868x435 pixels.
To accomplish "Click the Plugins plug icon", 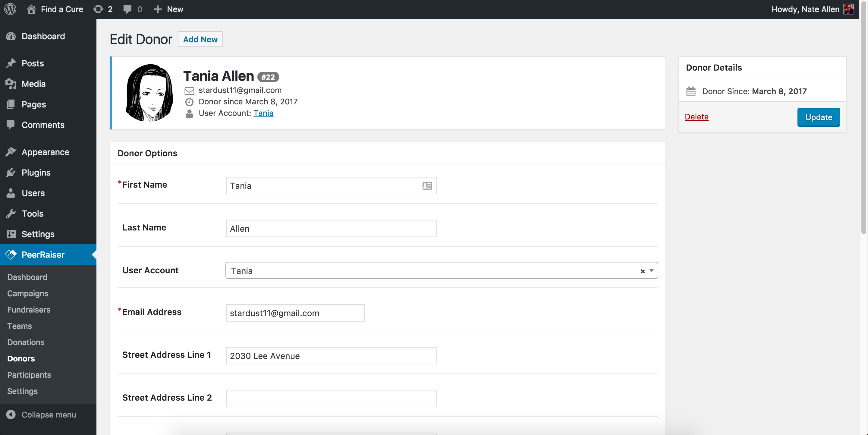I will (11, 172).
